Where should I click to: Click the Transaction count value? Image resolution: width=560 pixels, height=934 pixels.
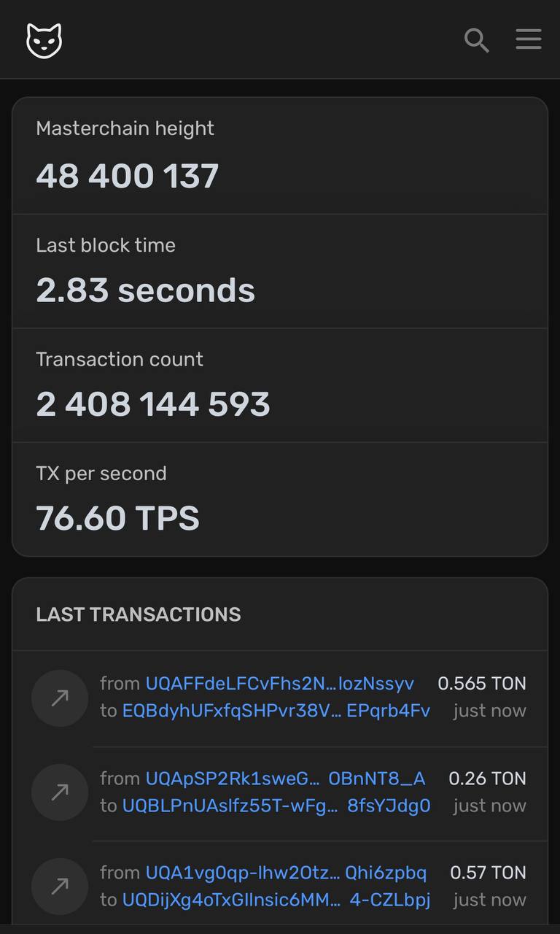[153, 404]
